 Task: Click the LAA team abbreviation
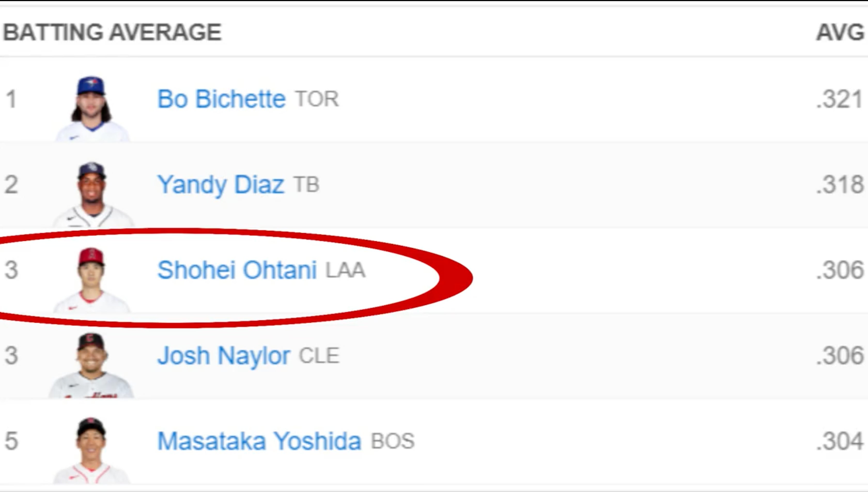click(345, 270)
